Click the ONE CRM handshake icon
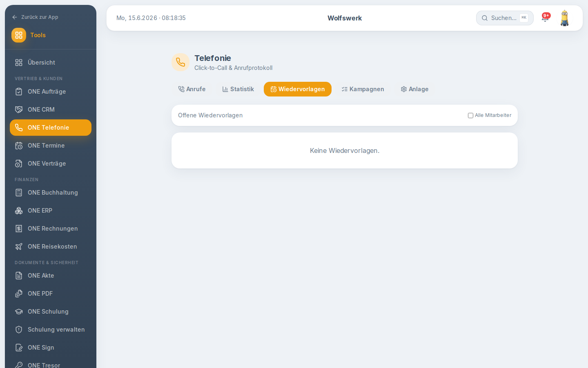588x368 pixels. pyautogui.click(x=19, y=110)
